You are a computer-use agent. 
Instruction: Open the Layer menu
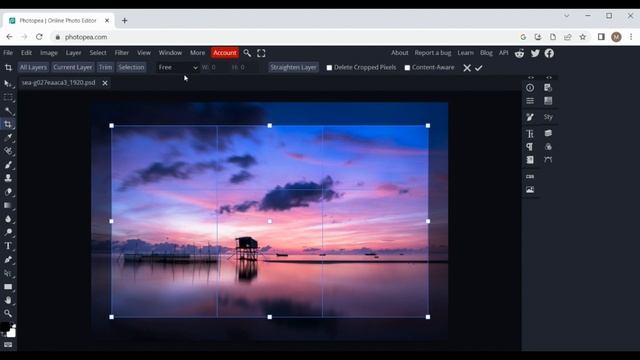(x=73, y=53)
